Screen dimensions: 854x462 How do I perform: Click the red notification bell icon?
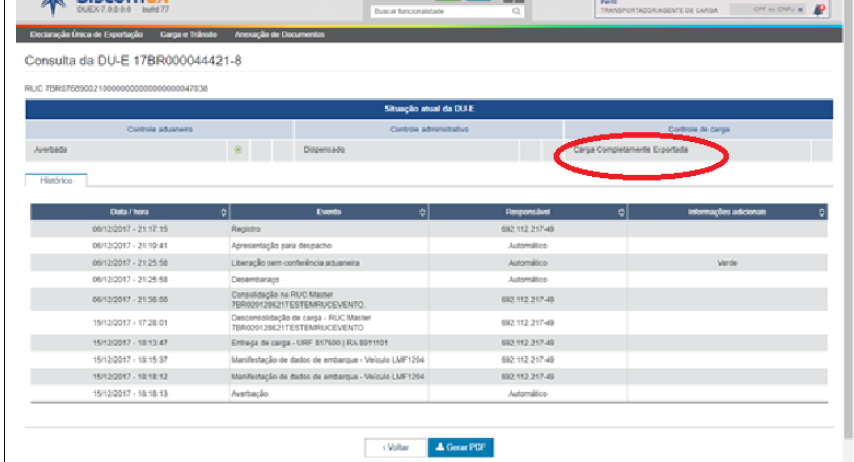pyautogui.click(x=819, y=10)
